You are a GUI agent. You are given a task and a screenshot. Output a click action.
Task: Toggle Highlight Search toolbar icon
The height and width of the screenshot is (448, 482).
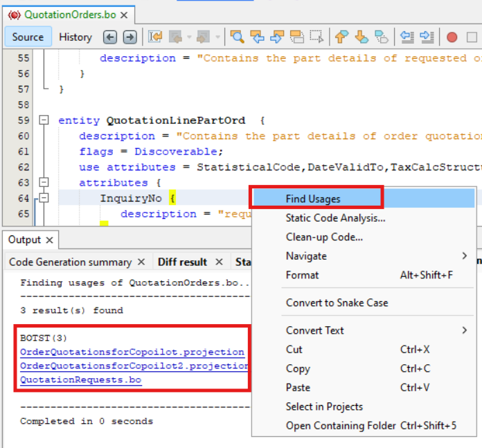(x=297, y=37)
